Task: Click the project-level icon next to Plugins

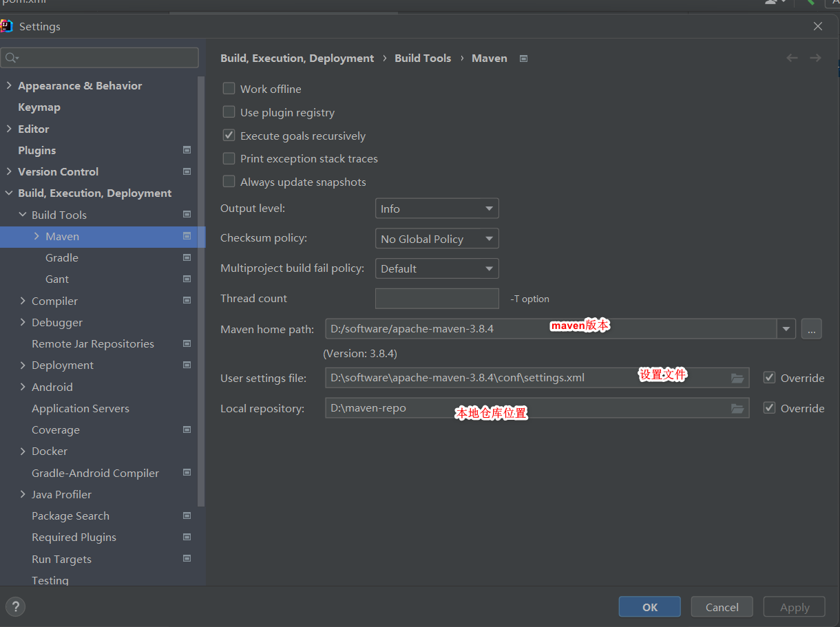Action: pyautogui.click(x=187, y=150)
